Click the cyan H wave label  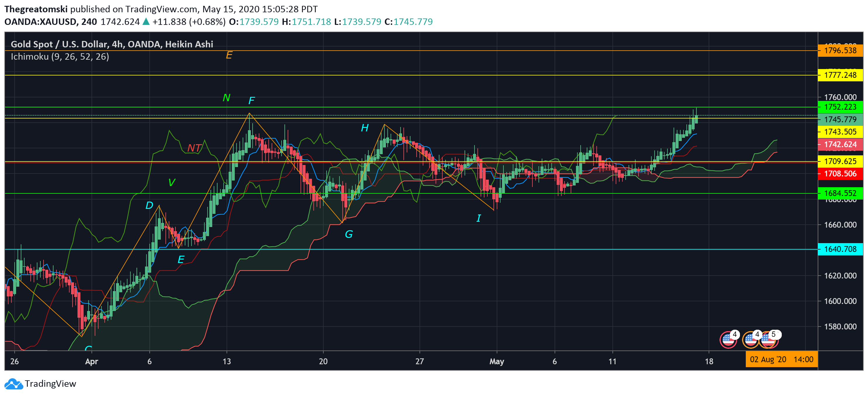pyautogui.click(x=365, y=128)
